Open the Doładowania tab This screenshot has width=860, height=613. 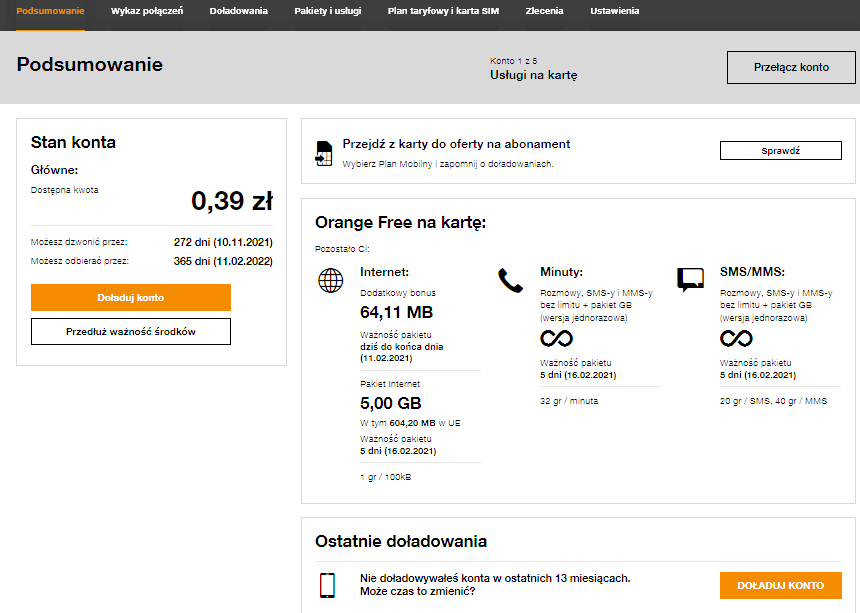point(238,11)
